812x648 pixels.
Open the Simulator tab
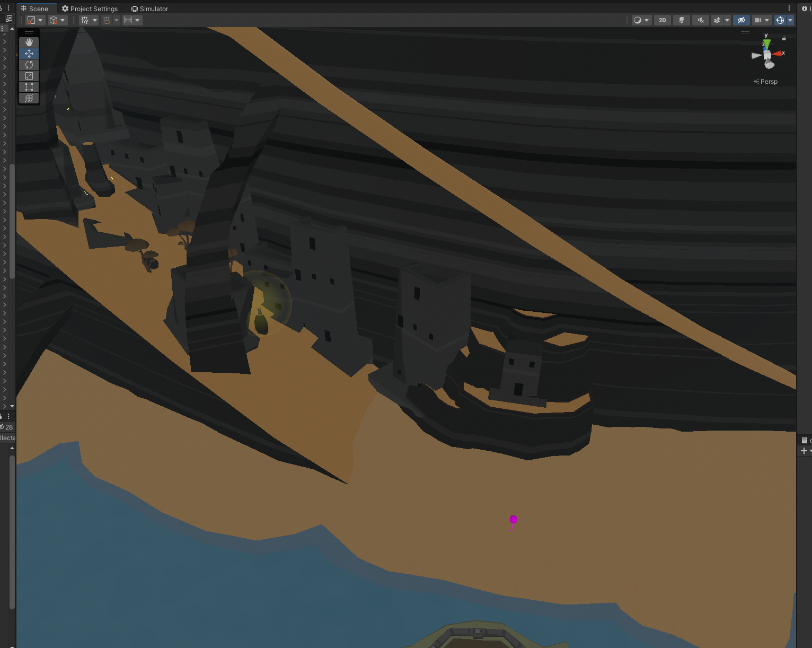[150, 8]
